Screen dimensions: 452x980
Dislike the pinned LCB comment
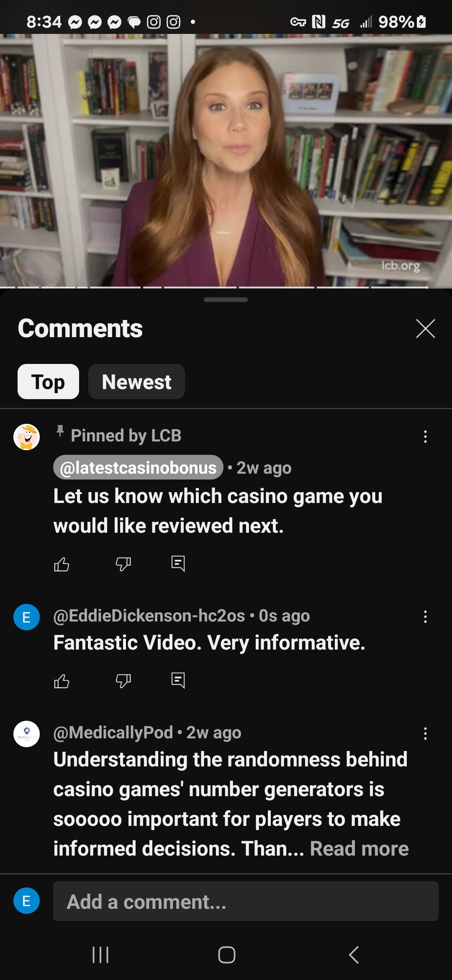pyautogui.click(x=123, y=564)
